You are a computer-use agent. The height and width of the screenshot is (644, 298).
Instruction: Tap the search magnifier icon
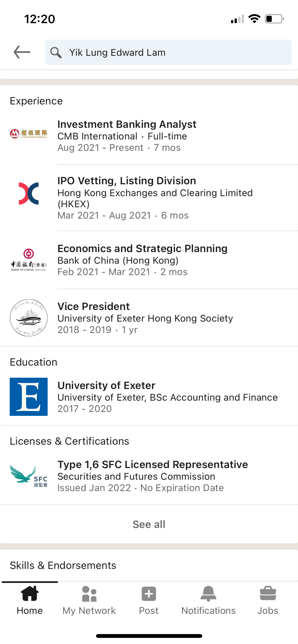pos(56,53)
